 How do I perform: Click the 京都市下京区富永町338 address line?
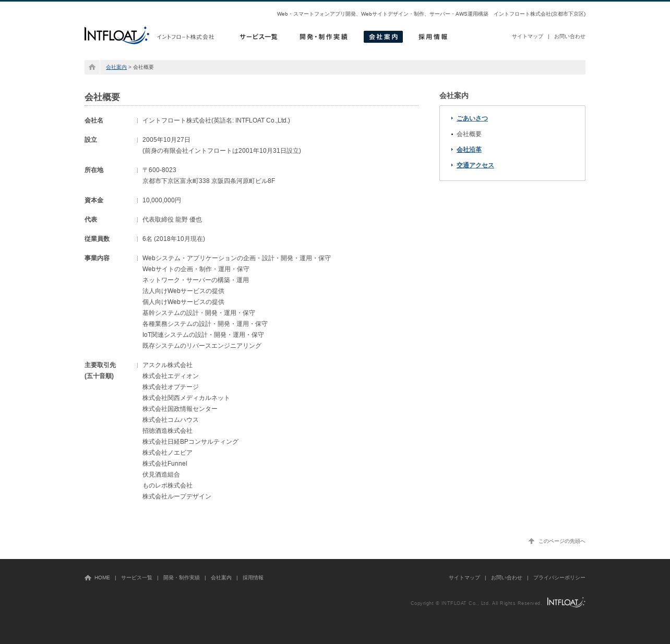[x=209, y=181]
